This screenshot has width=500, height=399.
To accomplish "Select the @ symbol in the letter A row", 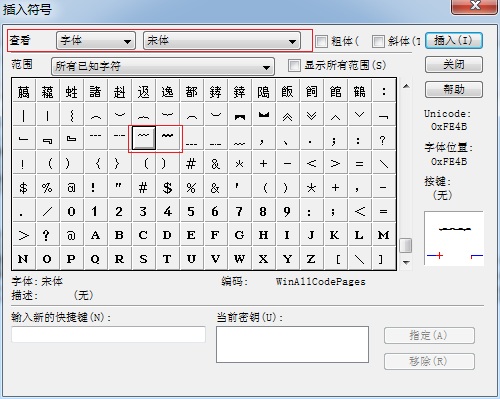I will point(71,235).
